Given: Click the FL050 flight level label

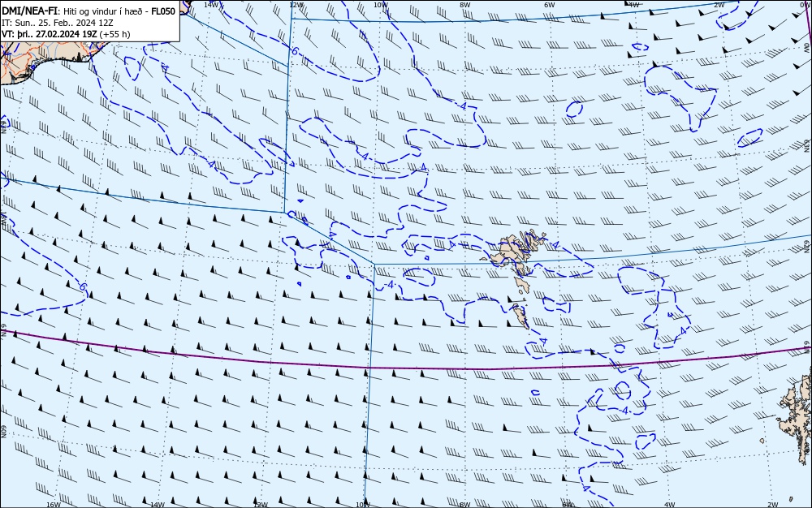Looking at the screenshot, I should (163, 11).
